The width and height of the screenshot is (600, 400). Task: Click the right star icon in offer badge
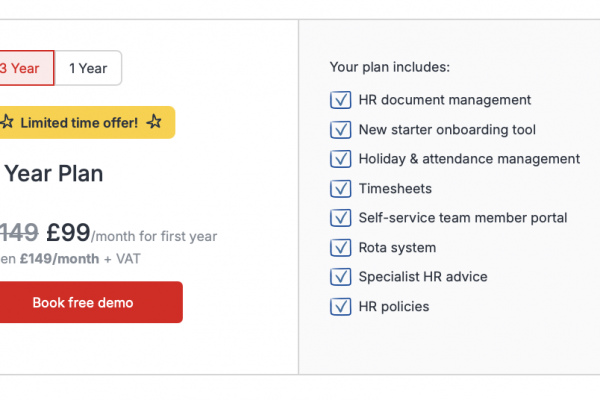tap(154, 122)
